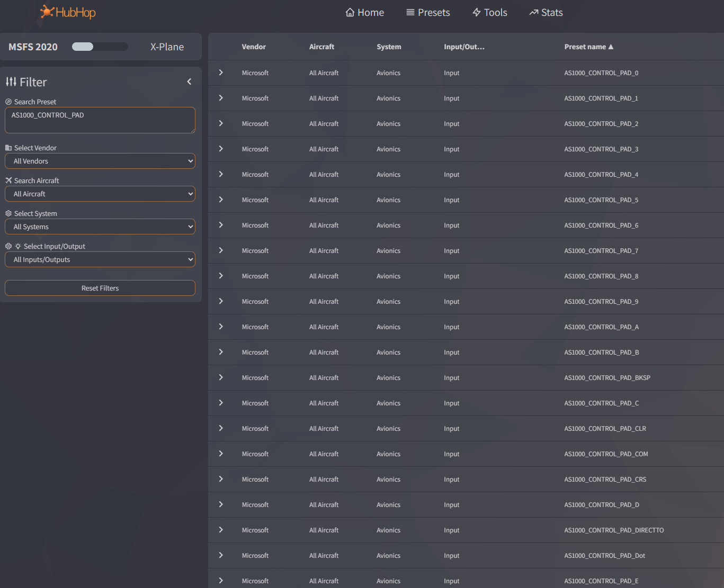Toggle the Preset name sort order

588,47
